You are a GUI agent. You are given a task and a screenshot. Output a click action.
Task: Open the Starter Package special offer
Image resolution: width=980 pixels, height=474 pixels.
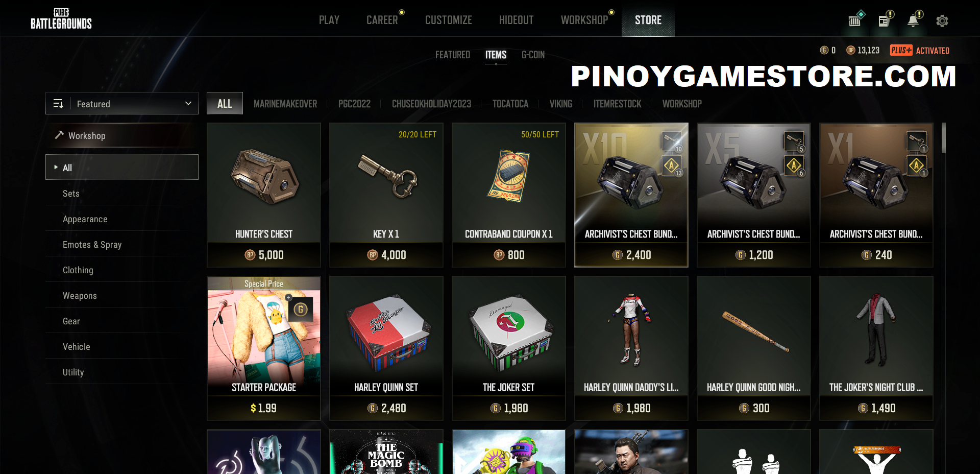(x=264, y=348)
